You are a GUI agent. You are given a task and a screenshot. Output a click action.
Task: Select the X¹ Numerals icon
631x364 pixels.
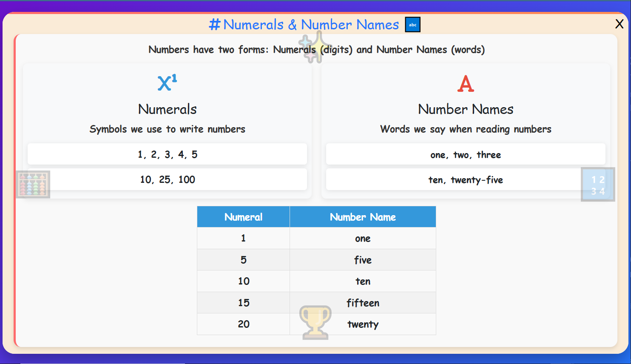pyautogui.click(x=167, y=82)
